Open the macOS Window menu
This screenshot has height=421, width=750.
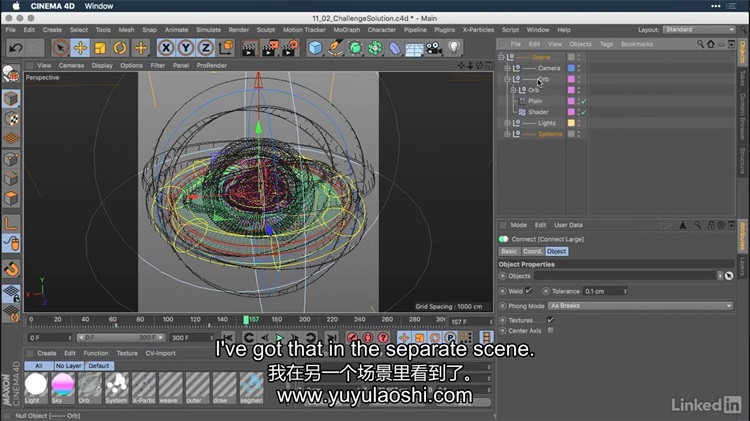[x=99, y=6]
